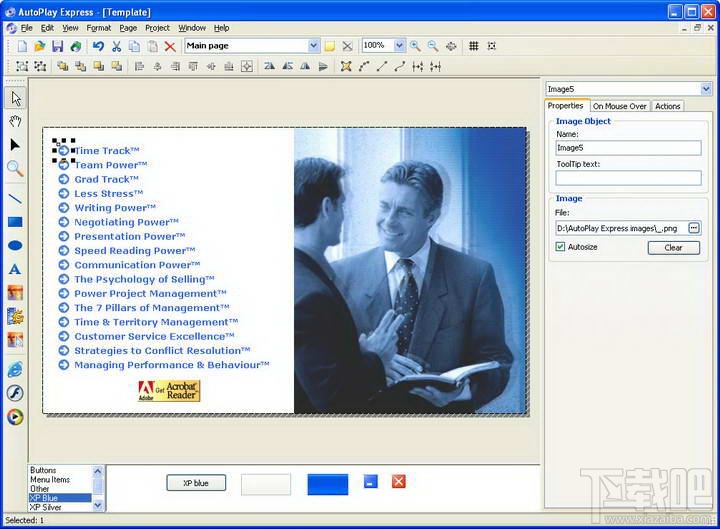
Task: Select the arrow pointer tool
Action: coord(16,98)
